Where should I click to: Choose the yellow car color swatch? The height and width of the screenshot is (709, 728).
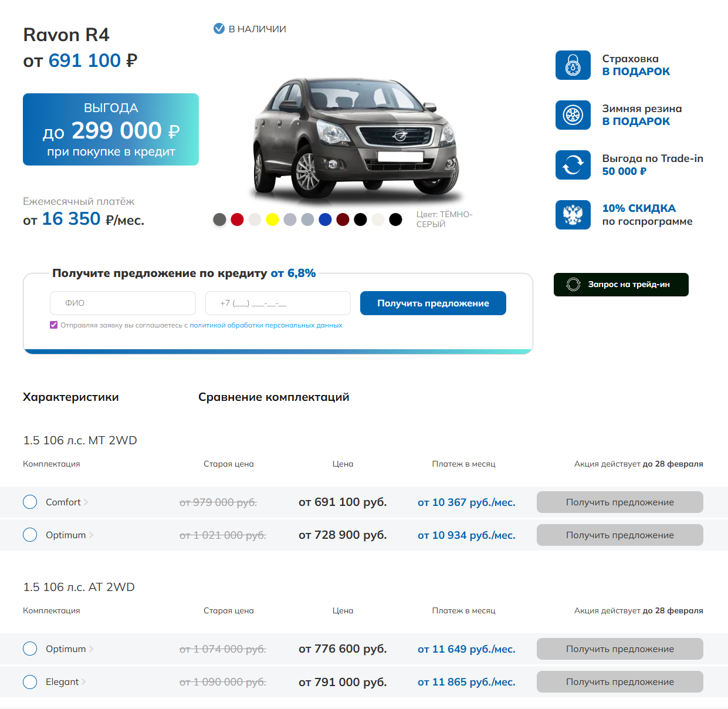[272, 220]
